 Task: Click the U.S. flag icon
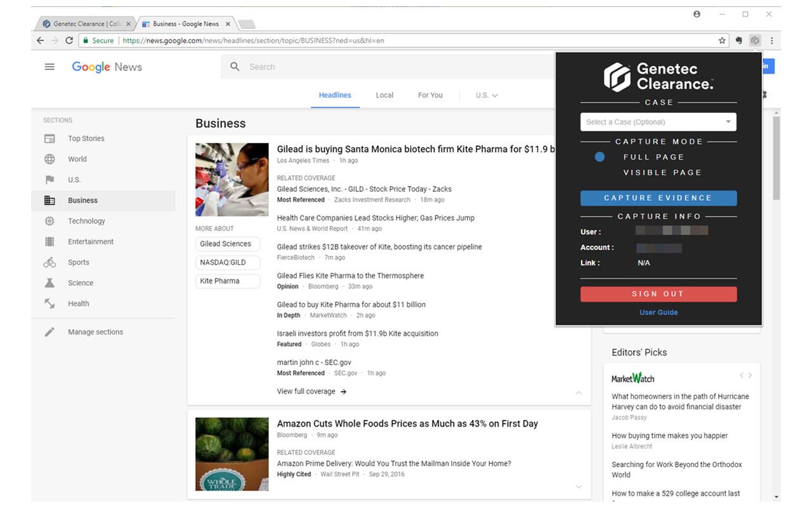coord(49,180)
